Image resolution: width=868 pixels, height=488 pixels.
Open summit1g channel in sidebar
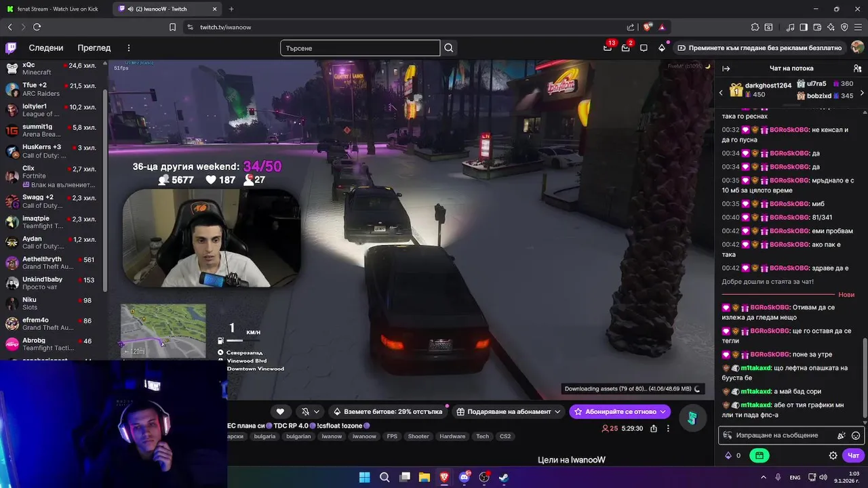click(x=53, y=130)
